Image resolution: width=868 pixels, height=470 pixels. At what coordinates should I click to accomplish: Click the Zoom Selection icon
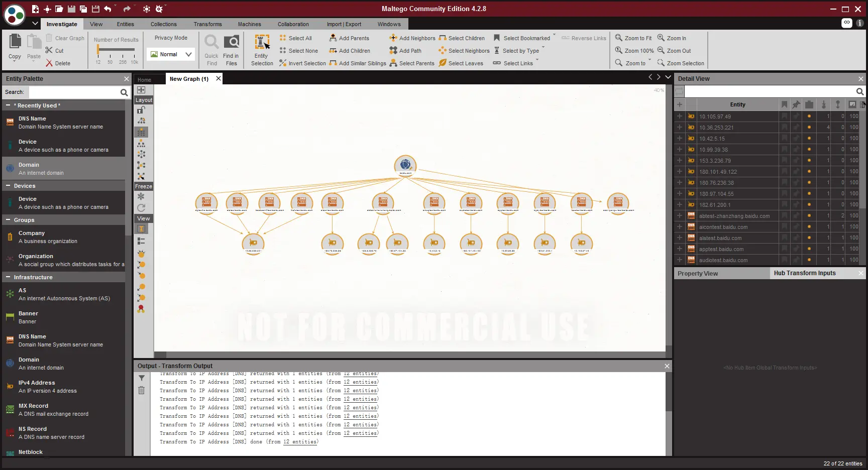(661, 63)
